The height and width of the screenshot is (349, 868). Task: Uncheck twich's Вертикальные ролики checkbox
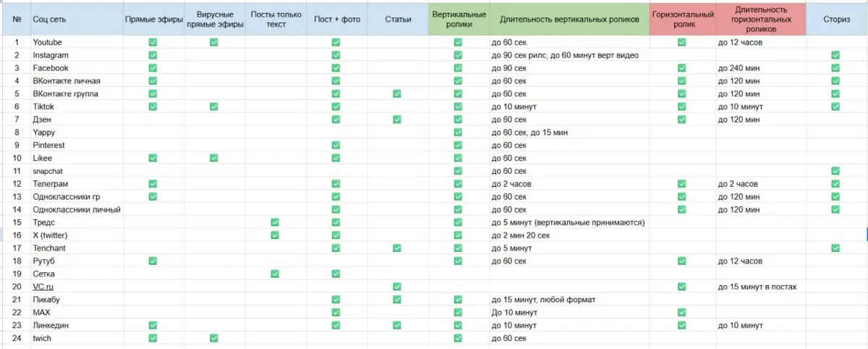coord(458,338)
